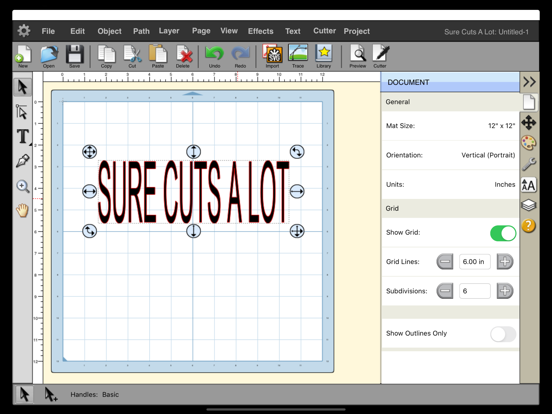Open the Text menu

pos(293,31)
